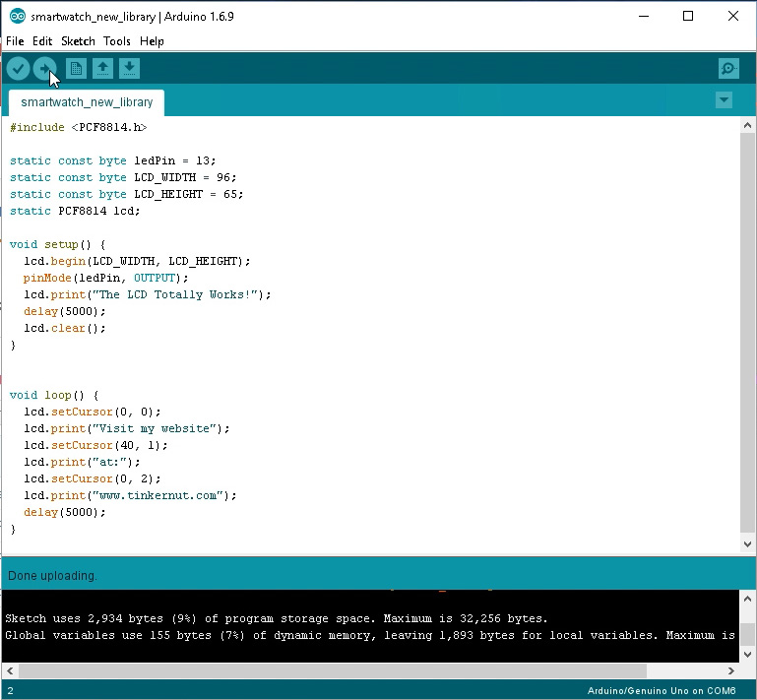
Task: Save the sketch with the down-arrow icon
Action: (x=129, y=69)
